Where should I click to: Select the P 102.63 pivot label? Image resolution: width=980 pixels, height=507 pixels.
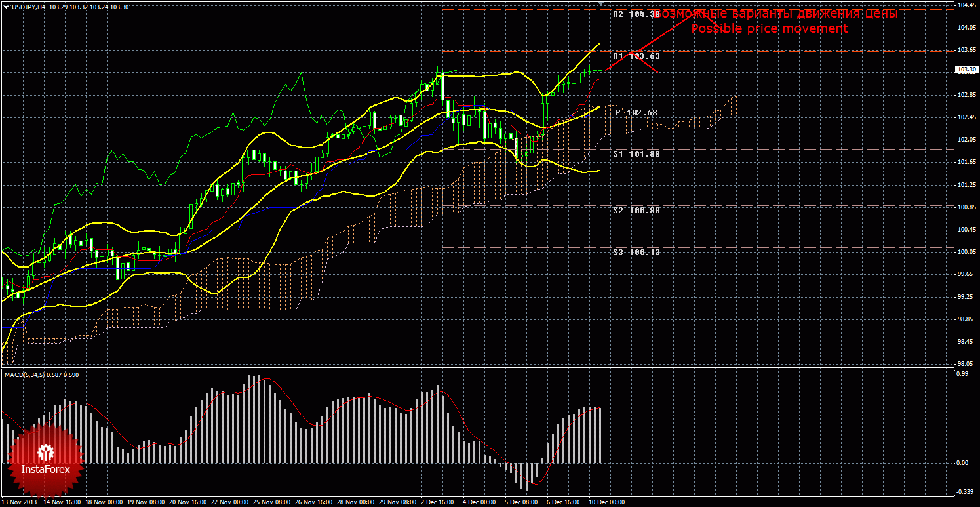click(636, 112)
